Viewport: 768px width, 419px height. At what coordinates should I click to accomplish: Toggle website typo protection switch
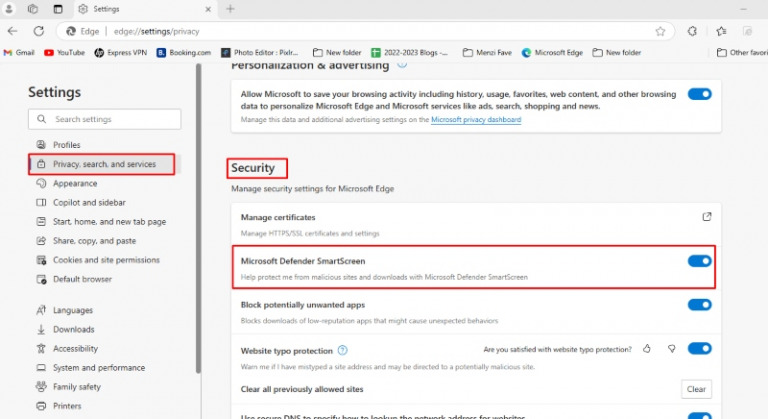click(x=699, y=349)
